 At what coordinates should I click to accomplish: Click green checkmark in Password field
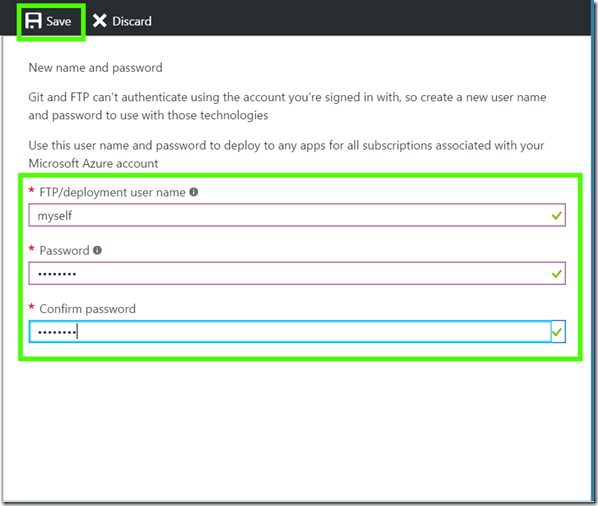pyautogui.click(x=557, y=274)
